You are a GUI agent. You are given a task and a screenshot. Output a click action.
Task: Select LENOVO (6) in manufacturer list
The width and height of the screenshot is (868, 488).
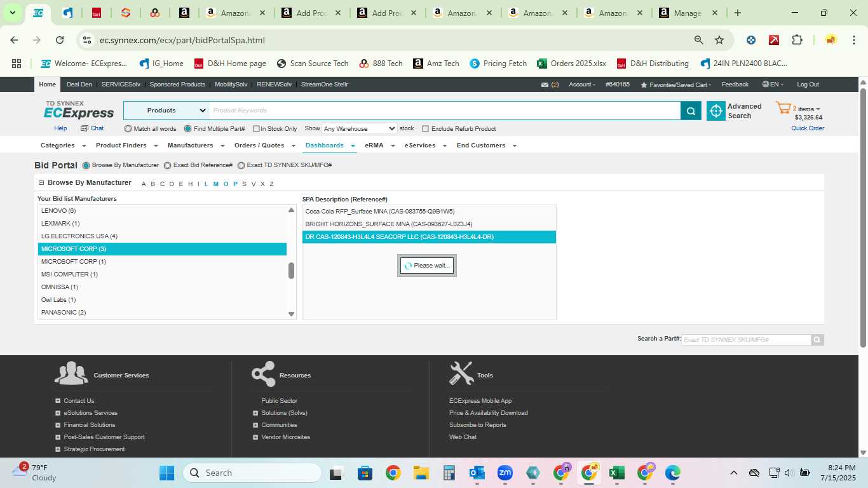pos(162,211)
